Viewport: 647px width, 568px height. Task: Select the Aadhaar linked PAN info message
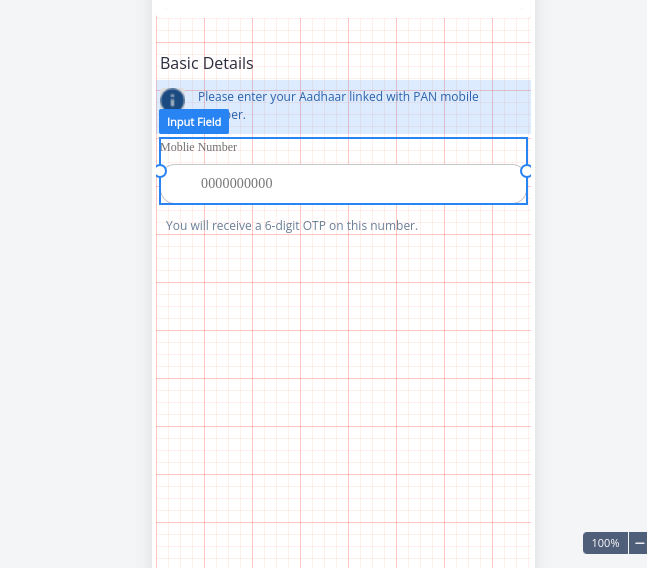pyautogui.click(x=338, y=97)
